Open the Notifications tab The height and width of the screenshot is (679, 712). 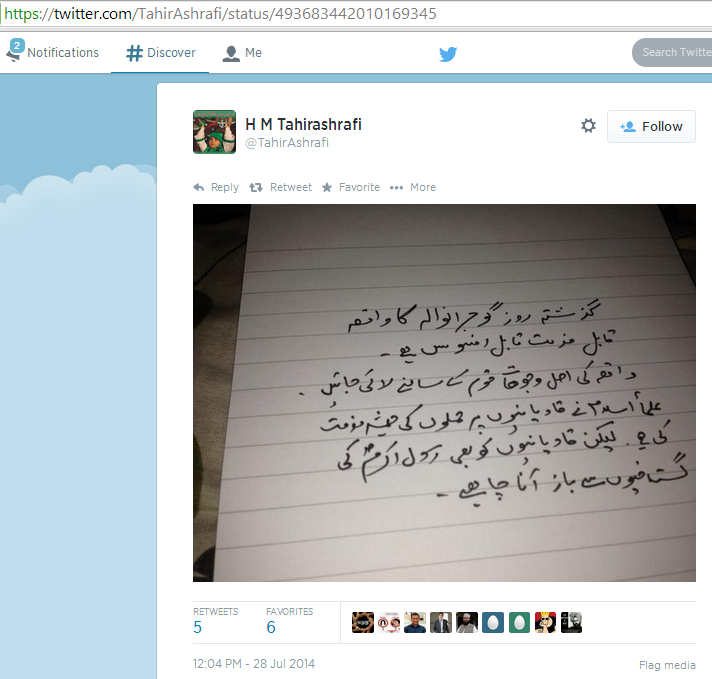point(53,52)
